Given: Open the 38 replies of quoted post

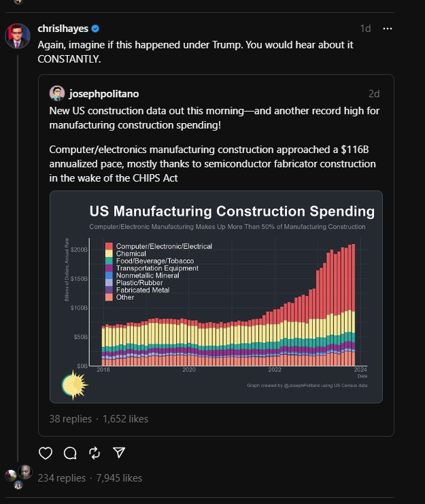Looking at the screenshot, I should coord(71,419).
